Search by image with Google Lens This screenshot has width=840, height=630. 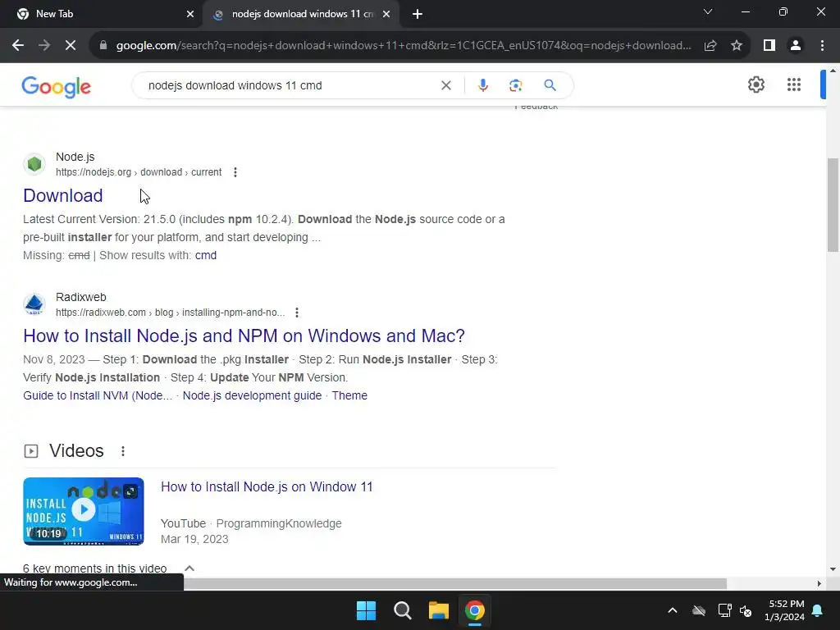515,85
